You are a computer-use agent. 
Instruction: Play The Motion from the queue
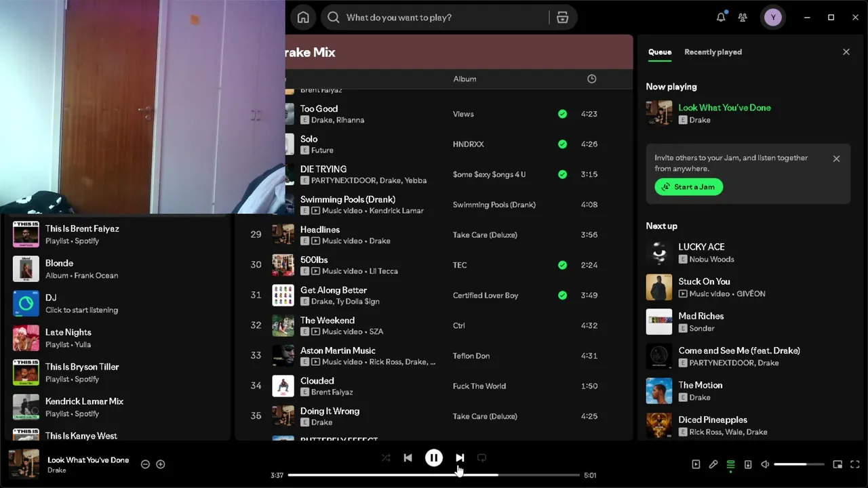coord(747,391)
